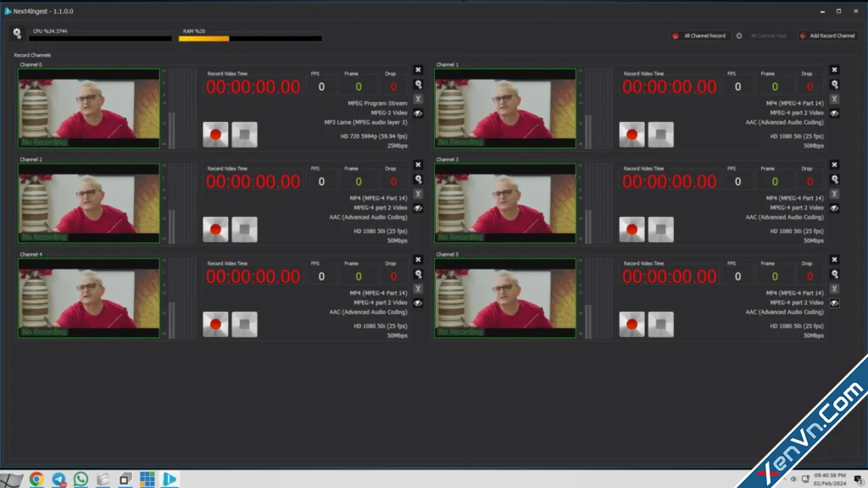Stop recording on Channel 5
This screenshot has width=868, height=488.
point(660,324)
